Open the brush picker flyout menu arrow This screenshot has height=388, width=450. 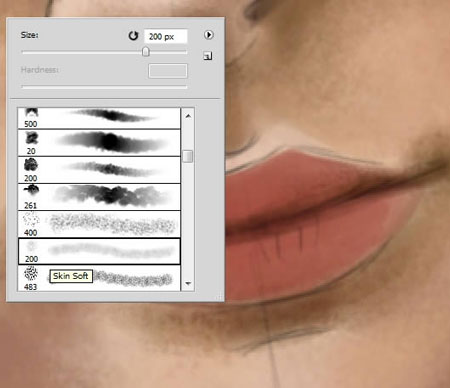[x=209, y=35]
